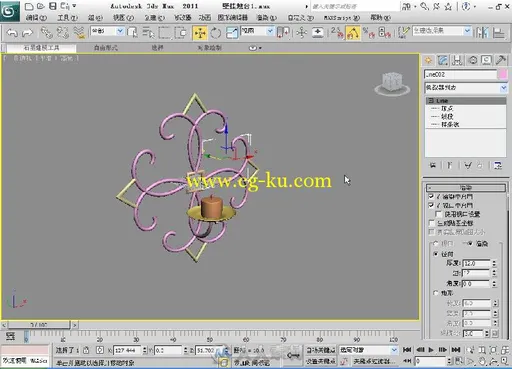Click the Mirror tool icon
Viewport: 512px width, 369px height.
pyautogui.click(x=482, y=33)
